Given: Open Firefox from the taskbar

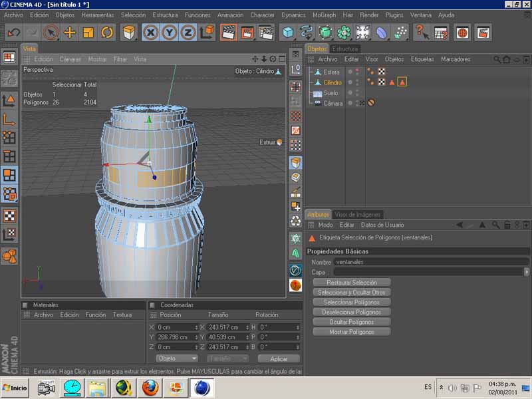Looking at the screenshot, I should coord(150,388).
